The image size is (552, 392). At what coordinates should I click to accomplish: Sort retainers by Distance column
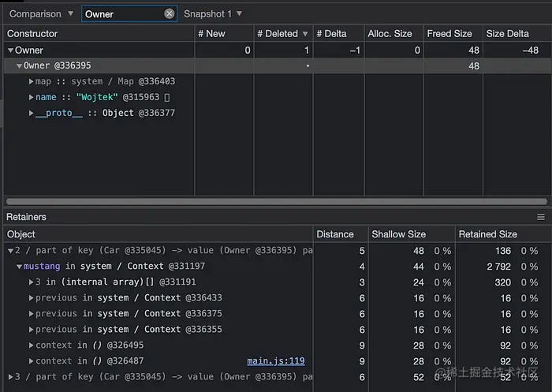335,234
